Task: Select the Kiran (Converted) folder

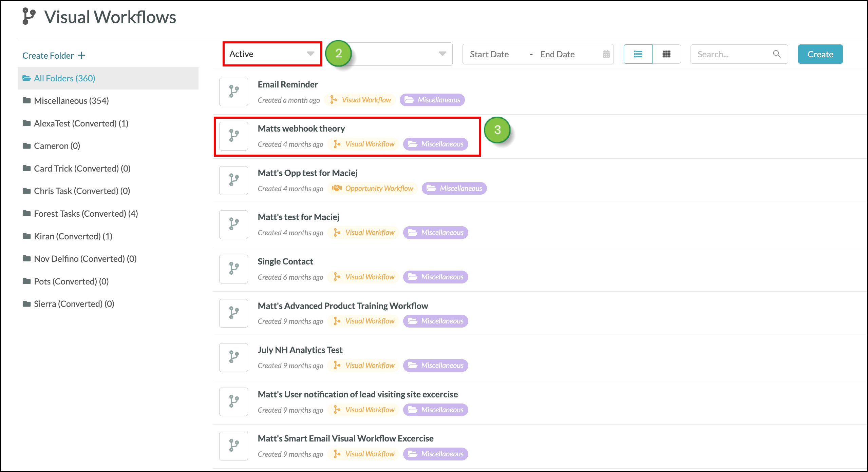Action: (x=73, y=236)
